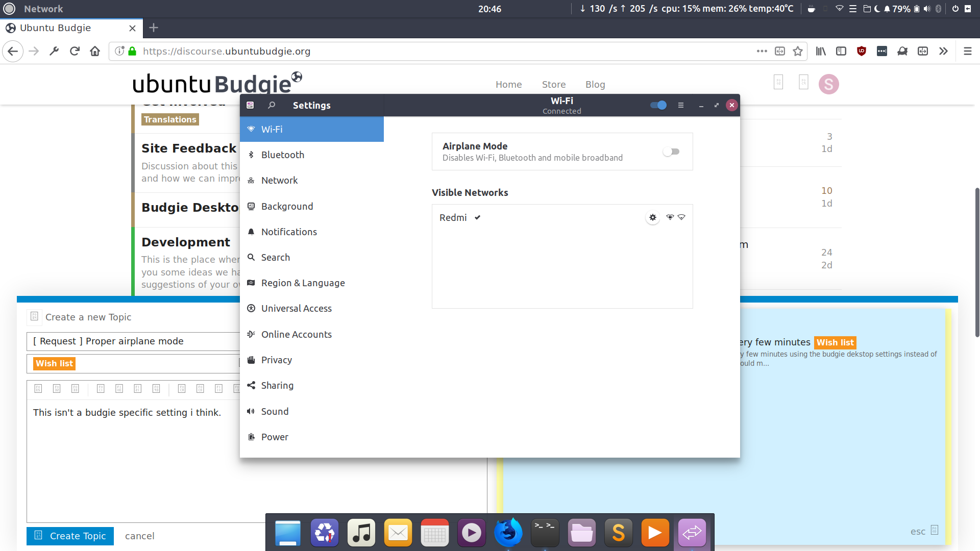Open the Wish list category dropdown
Viewport: 980px width, 551px height.
coord(133,363)
